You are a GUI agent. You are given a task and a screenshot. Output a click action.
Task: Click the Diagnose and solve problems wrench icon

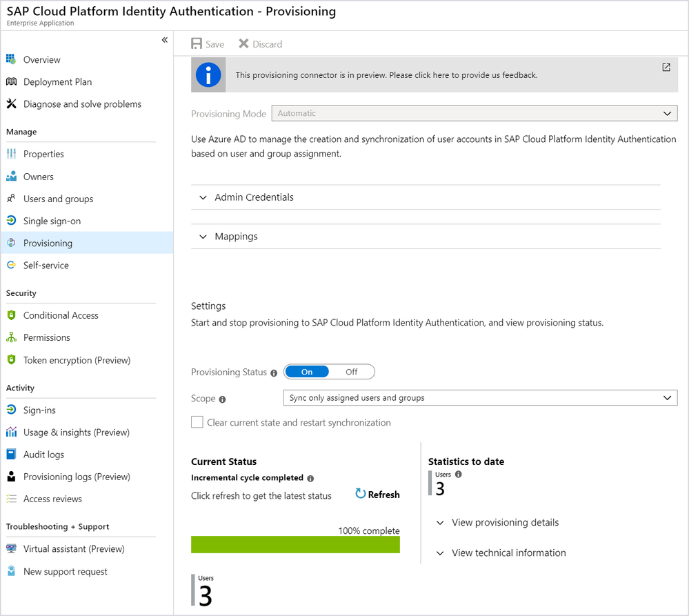[11, 104]
